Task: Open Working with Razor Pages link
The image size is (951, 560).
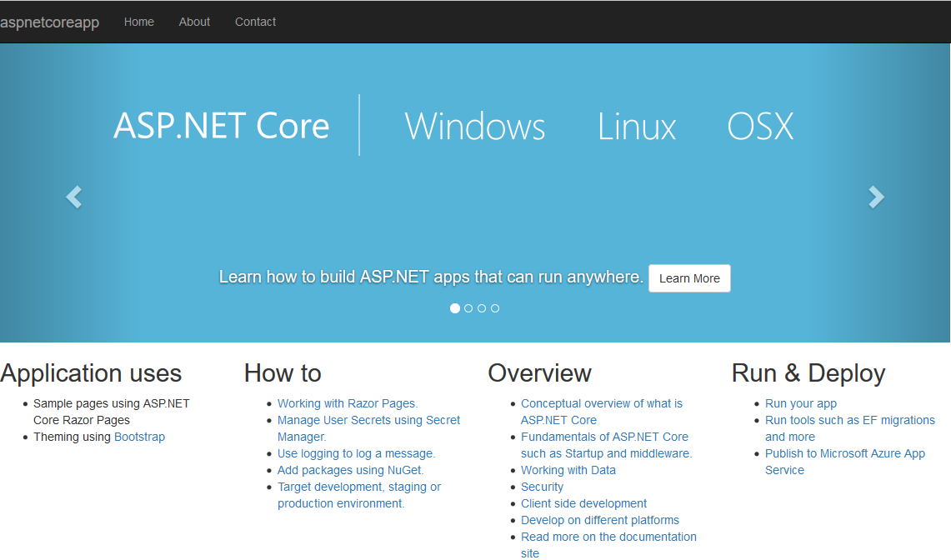Action: tap(347, 403)
